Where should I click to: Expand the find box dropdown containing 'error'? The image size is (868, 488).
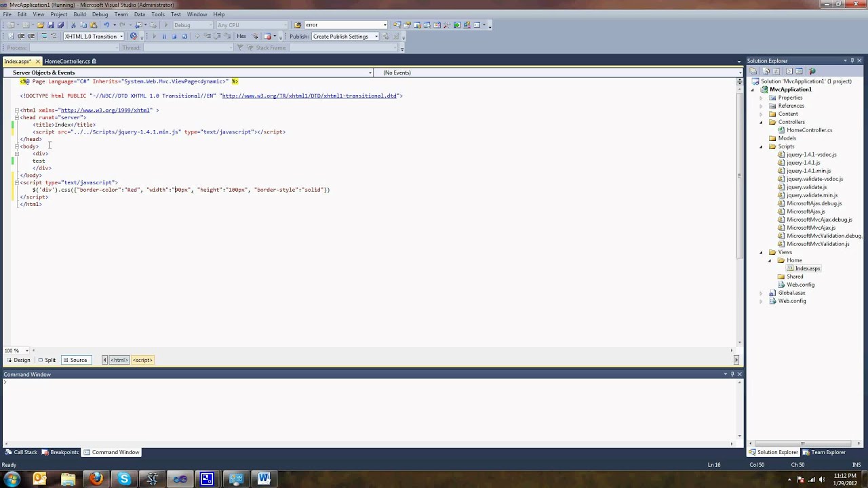384,25
